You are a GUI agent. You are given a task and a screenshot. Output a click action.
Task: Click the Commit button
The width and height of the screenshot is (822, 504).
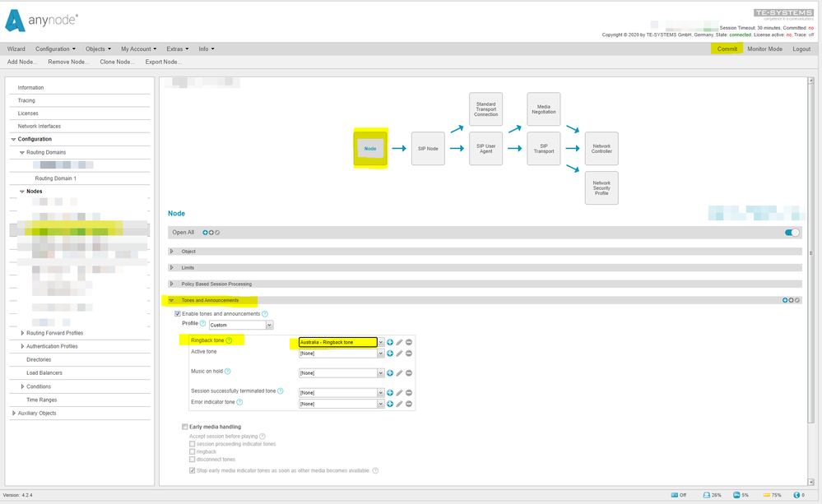pos(727,49)
